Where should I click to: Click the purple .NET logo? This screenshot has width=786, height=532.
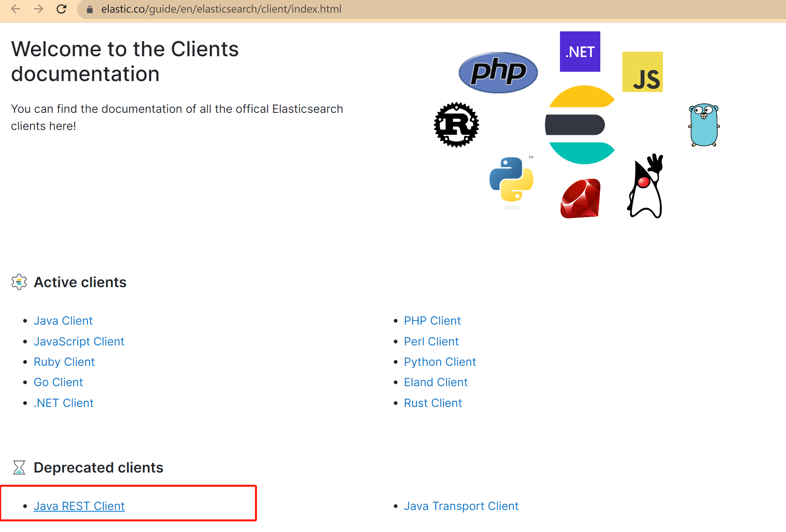pos(580,52)
